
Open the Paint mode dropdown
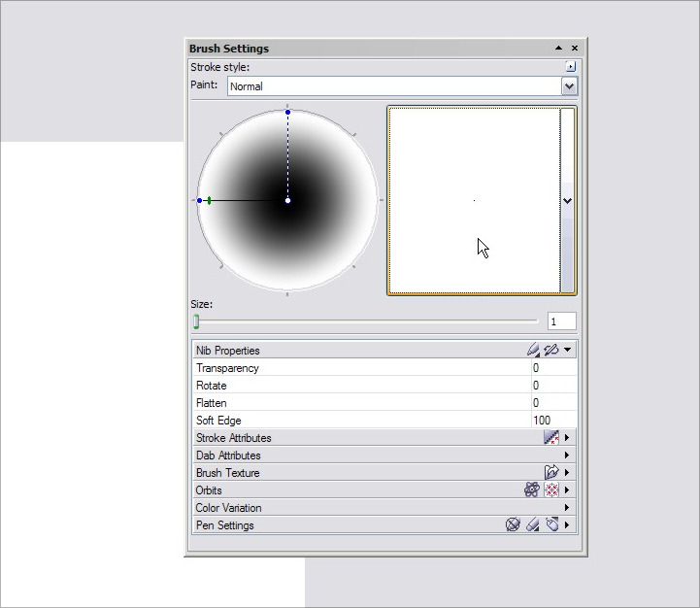pyautogui.click(x=569, y=86)
